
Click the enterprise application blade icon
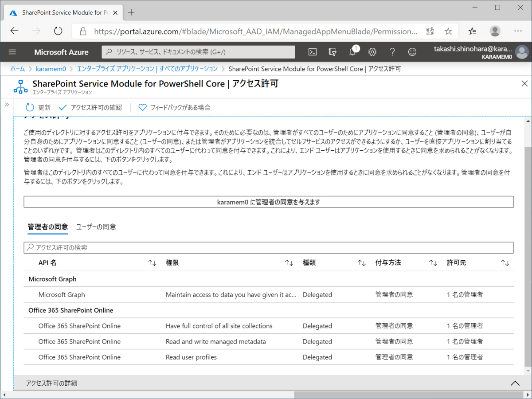tap(21, 86)
